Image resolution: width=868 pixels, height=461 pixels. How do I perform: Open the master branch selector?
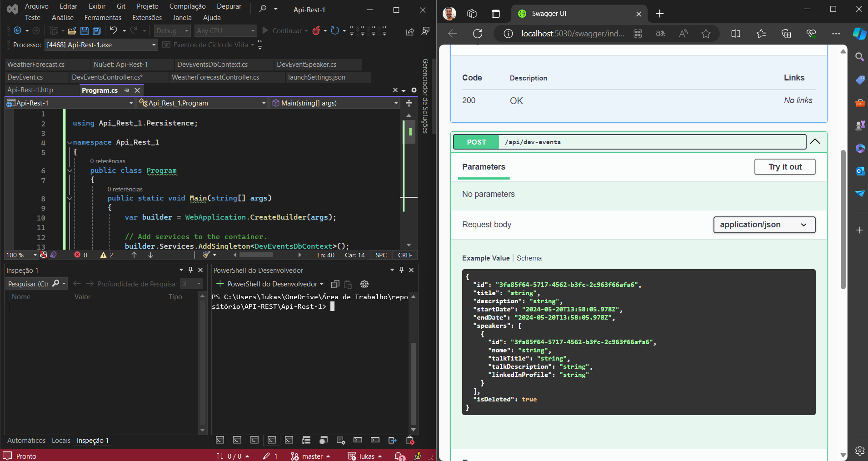tap(311, 456)
